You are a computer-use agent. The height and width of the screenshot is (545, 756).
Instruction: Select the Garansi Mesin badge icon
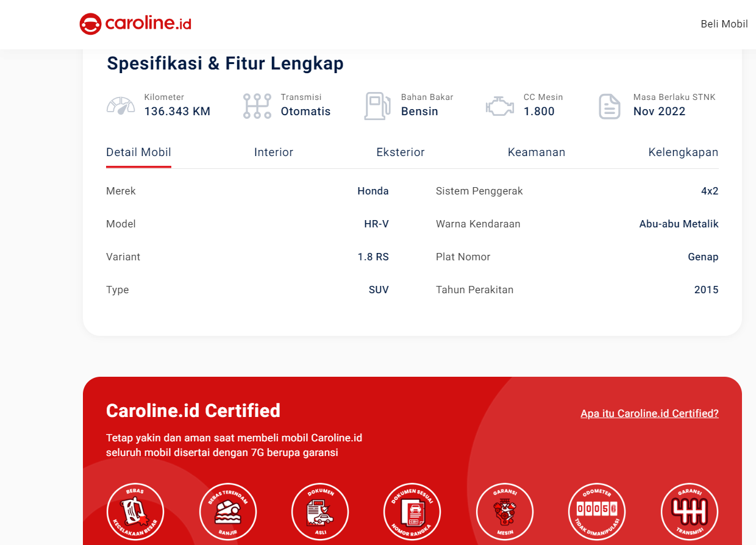[505, 512]
